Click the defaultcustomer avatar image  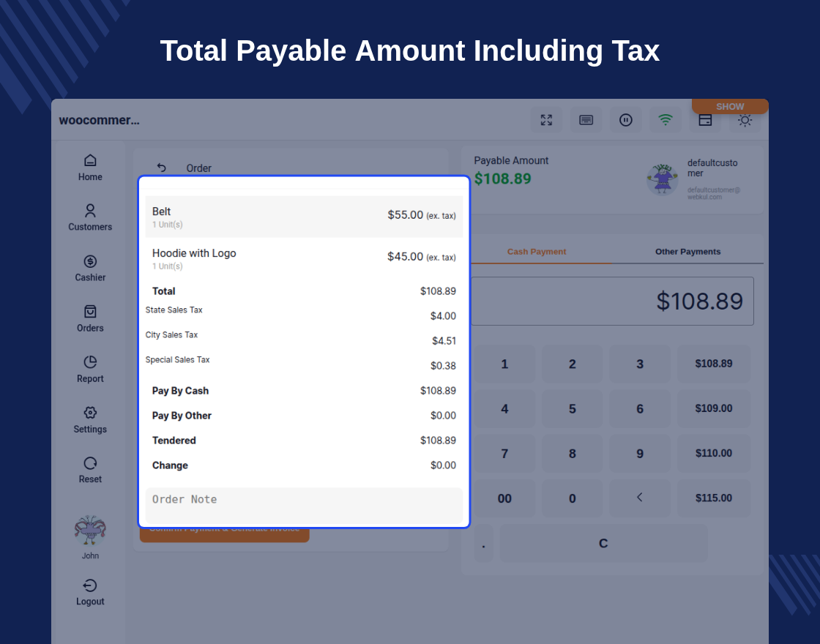point(662,179)
